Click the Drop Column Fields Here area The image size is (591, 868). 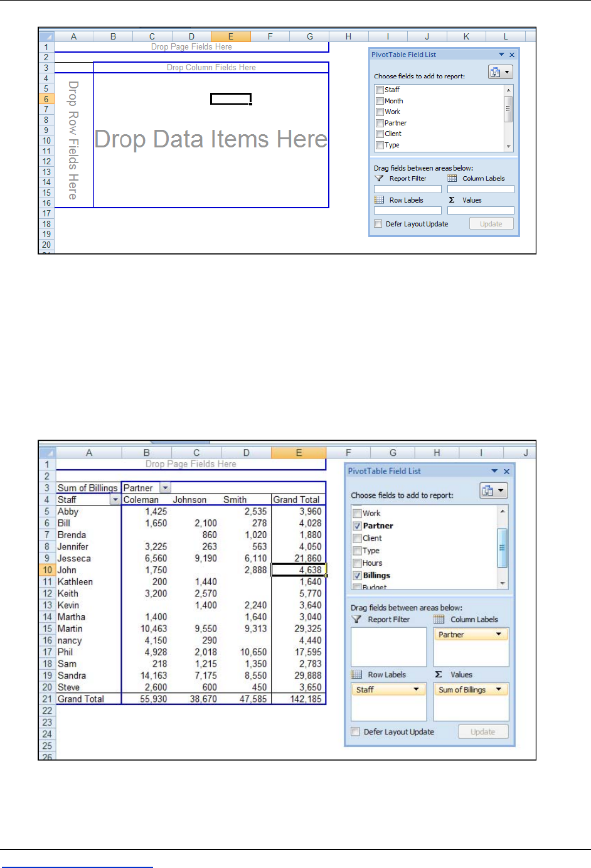click(x=211, y=67)
